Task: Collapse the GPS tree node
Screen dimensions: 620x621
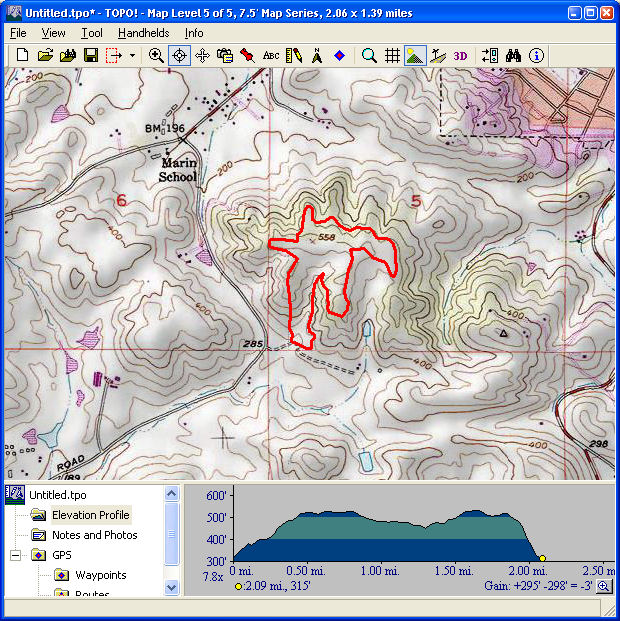Action: (x=16, y=555)
